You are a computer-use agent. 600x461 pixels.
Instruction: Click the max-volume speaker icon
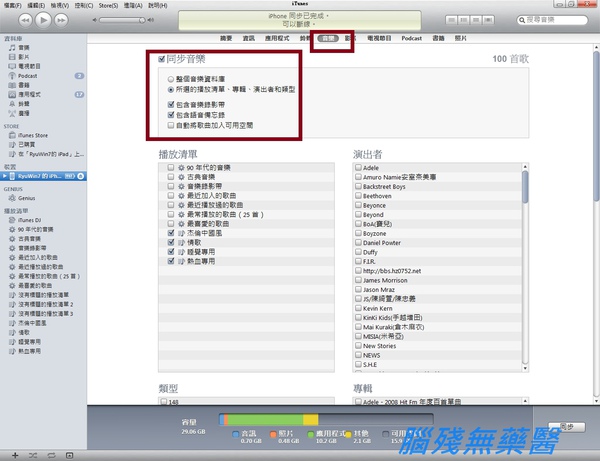[x=151, y=20]
